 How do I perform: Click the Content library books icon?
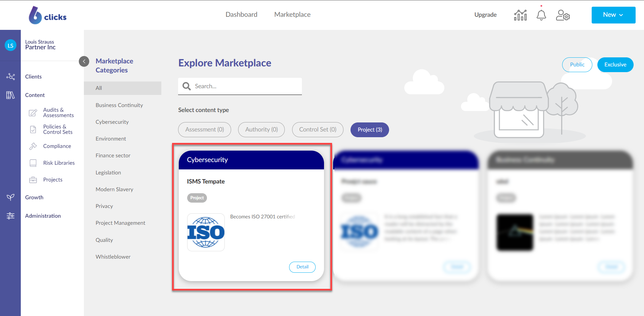[10, 95]
